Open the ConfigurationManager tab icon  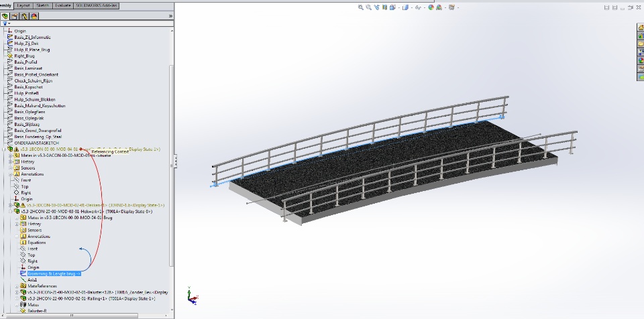click(x=24, y=17)
